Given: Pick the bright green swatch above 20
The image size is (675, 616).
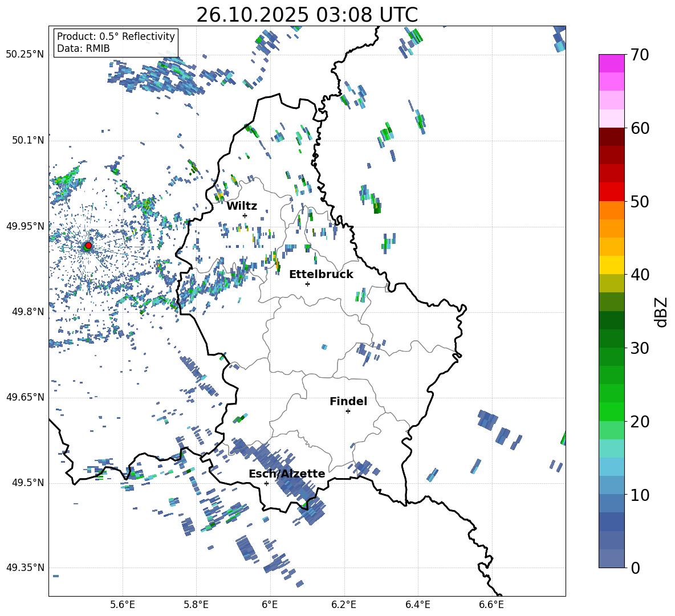Looking at the screenshot, I should [611, 411].
